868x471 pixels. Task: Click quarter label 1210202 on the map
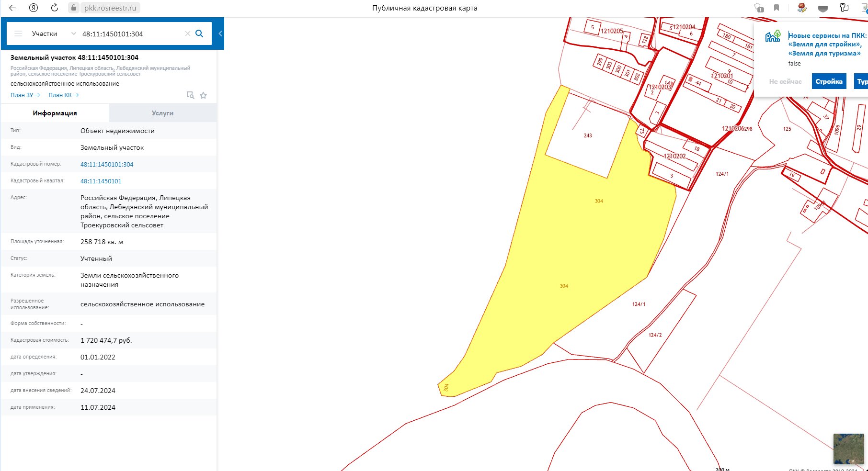(x=675, y=156)
